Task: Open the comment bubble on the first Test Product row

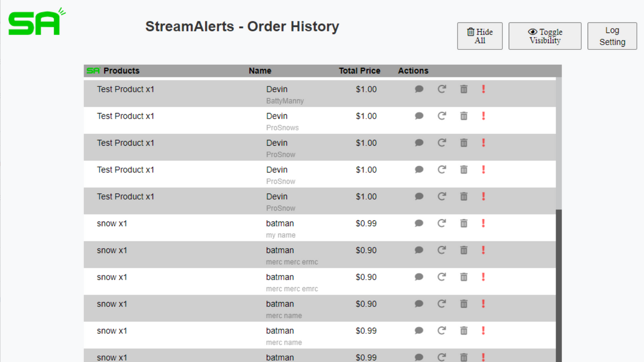Action: click(419, 89)
